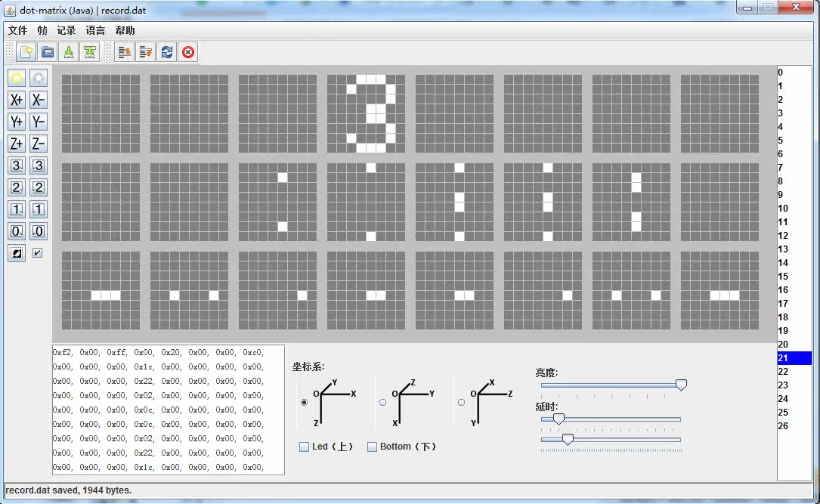Click the 0x20 value in hex data
The height and width of the screenshot is (504, 820).
pyautogui.click(x=172, y=352)
